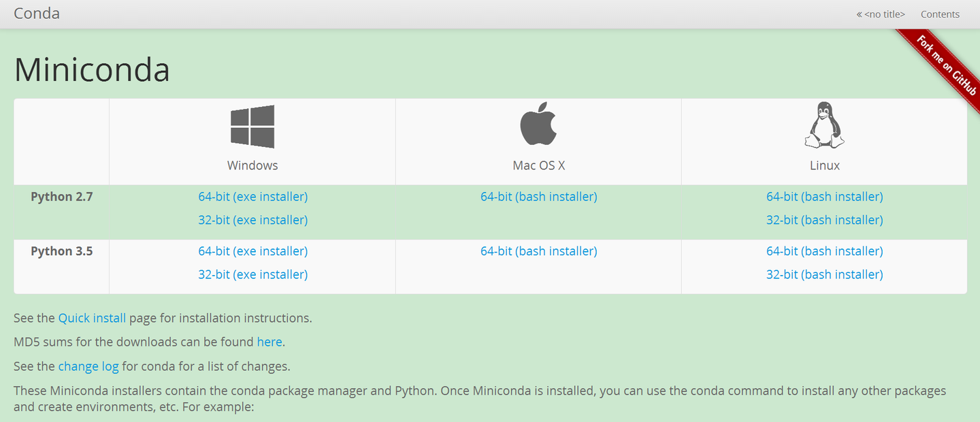Download Python 3.5 Windows 64-bit exe installer

click(252, 251)
